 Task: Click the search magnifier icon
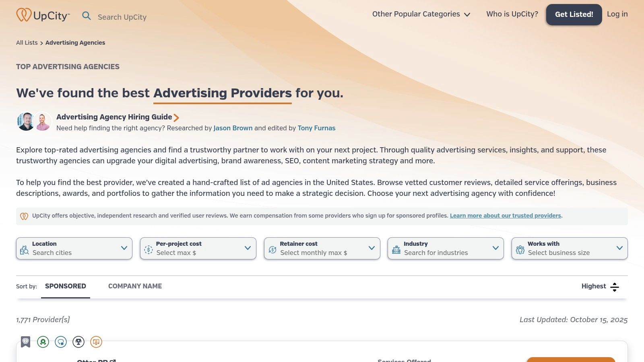point(87,16)
